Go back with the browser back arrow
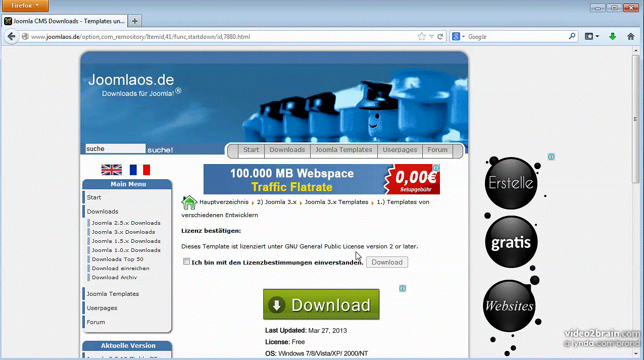Screen dimensions: 644x360 tap(11, 36)
